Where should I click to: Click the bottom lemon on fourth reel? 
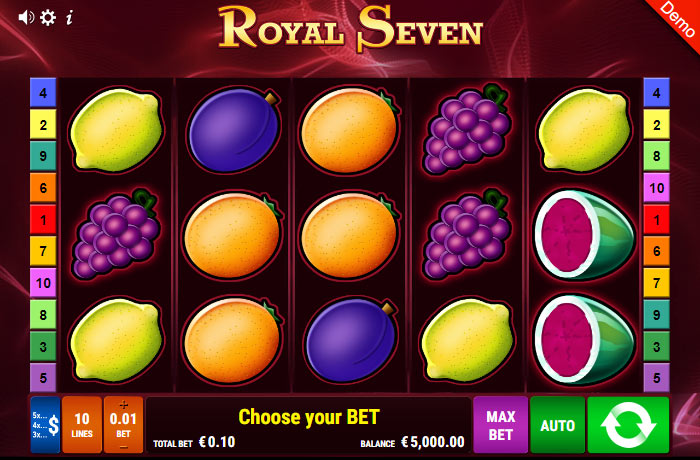point(467,340)
